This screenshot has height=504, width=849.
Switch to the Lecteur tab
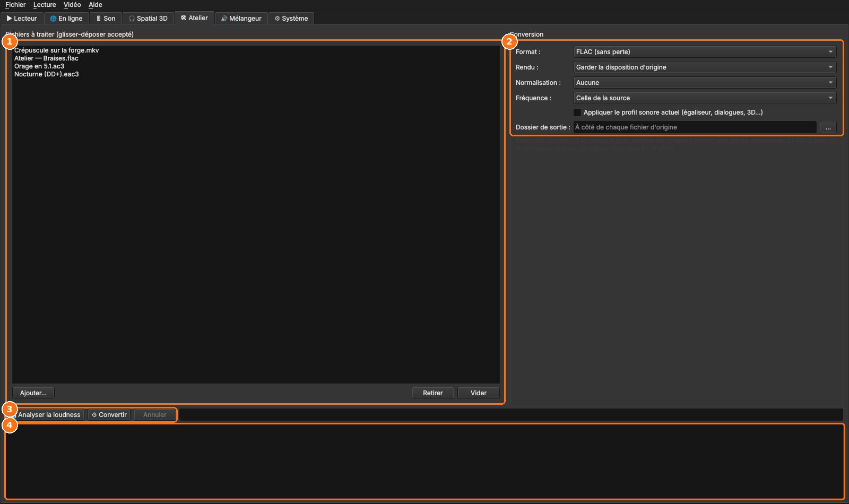[x=22, y=19]
